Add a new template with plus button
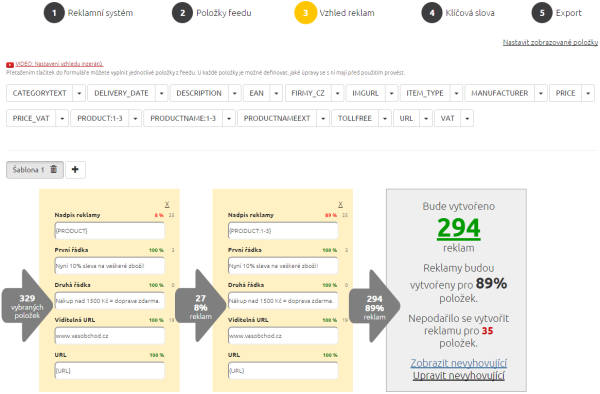This screenshot has height=394, width=600. [75, 169]
